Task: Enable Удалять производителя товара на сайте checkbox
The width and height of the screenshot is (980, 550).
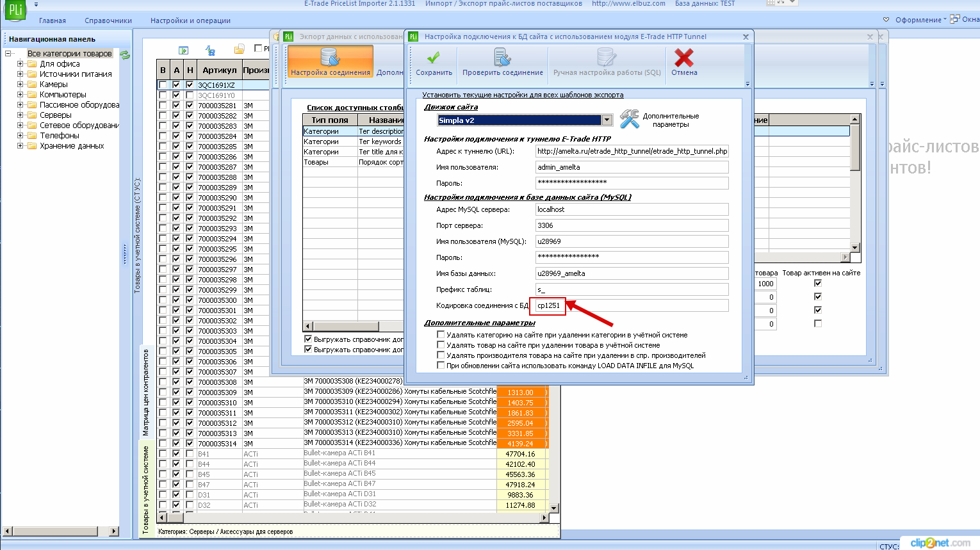Action: click(x=441, y=355)
